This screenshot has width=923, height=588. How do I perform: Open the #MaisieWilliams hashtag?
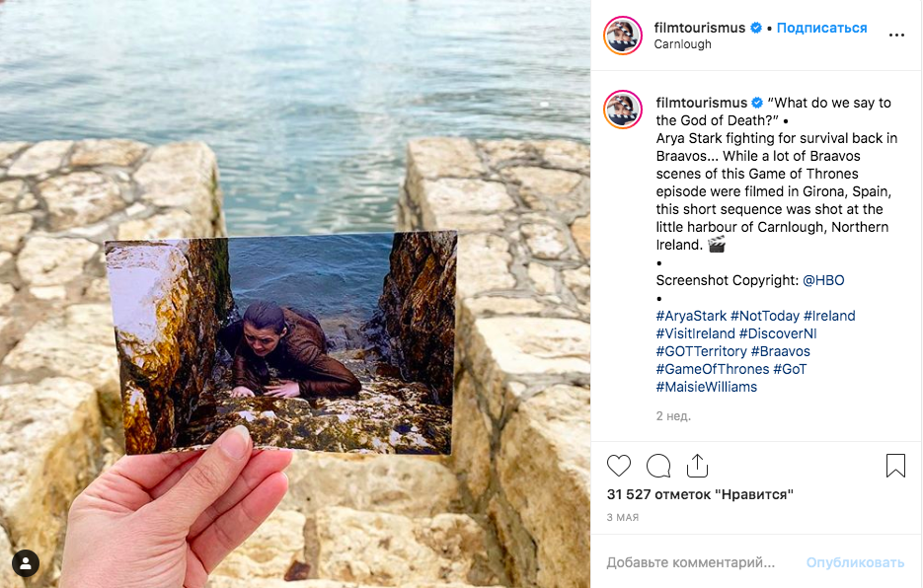(706, 387)
